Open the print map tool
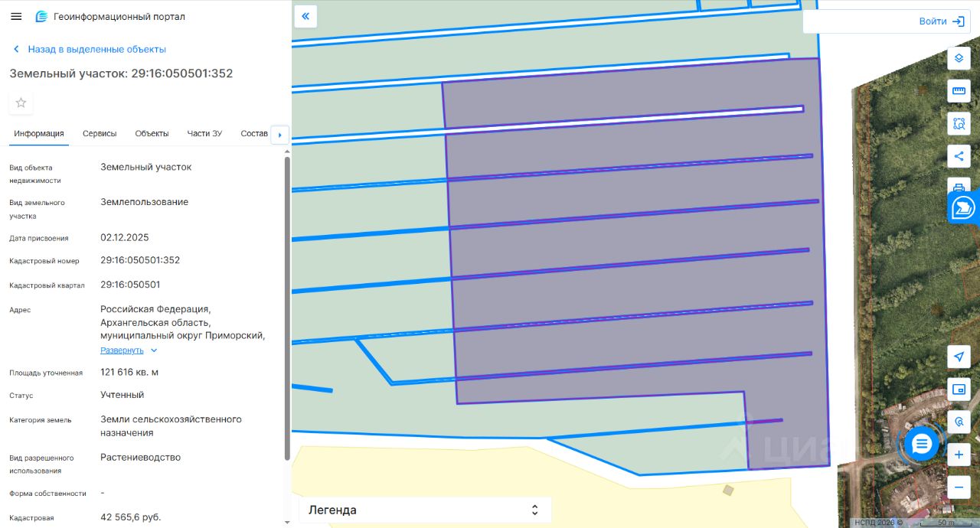 click(959, 186)
